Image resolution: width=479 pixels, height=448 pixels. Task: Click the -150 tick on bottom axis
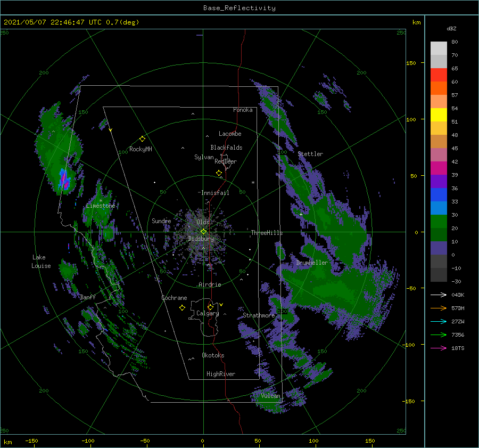coord(31,441)
